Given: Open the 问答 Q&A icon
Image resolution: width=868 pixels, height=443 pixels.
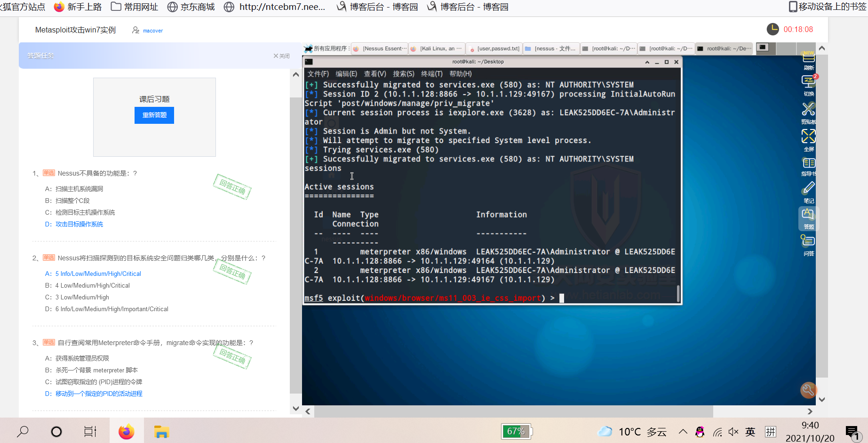Looking at the screenshot, I should tap(808, 241).
